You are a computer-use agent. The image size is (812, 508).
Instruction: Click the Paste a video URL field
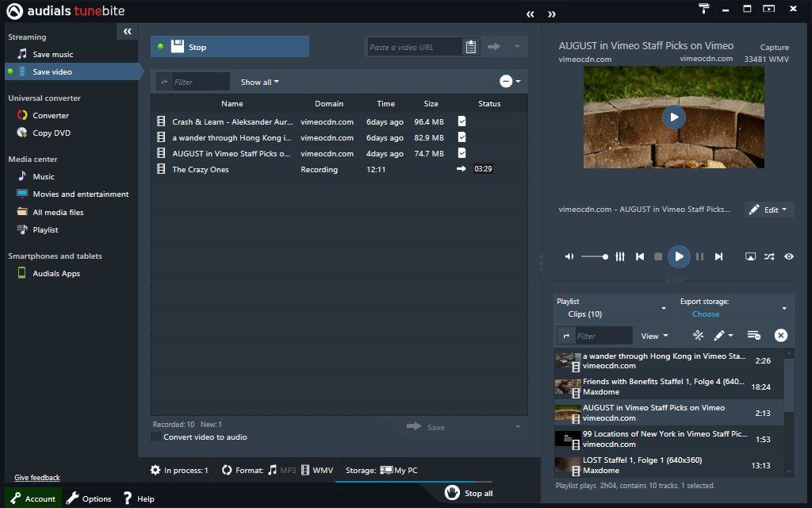[x=413, y=46]
